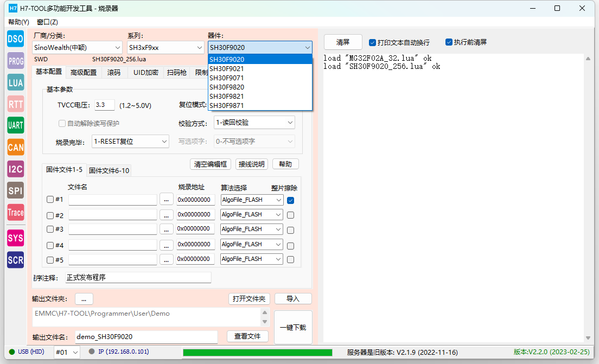Open AlgoFile_FLASH dropdown for file #3

click(252, 229)
